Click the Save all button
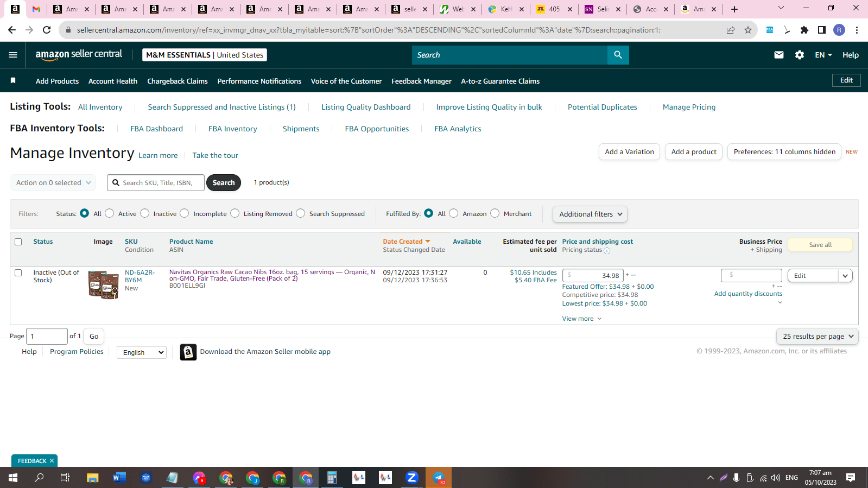 [x=820, y=245]
